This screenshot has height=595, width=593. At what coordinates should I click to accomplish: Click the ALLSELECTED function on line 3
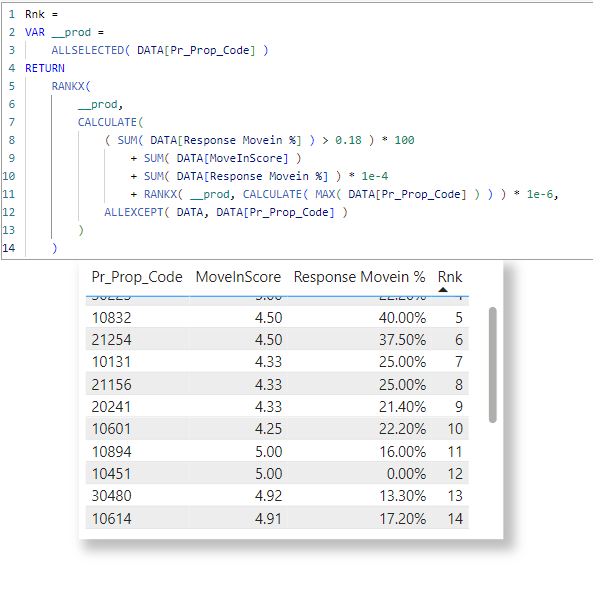tap(88, 50)
